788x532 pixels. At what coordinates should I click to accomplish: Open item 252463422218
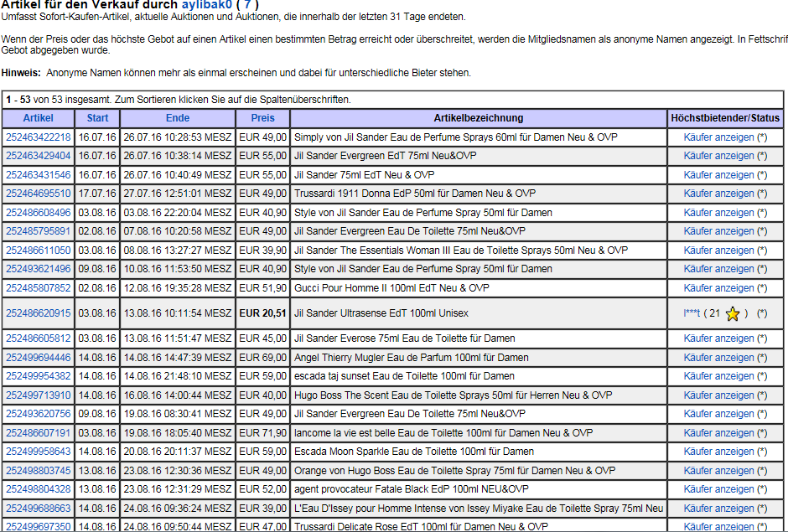pos(39,137)
